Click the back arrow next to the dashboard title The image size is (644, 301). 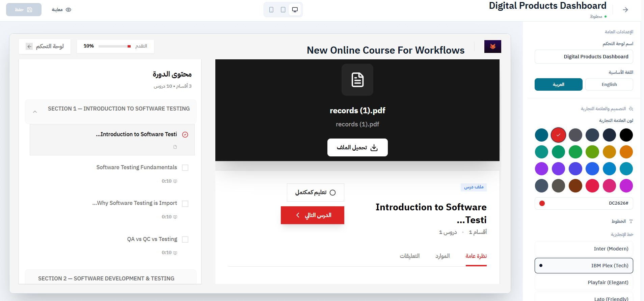click(625, 10)
